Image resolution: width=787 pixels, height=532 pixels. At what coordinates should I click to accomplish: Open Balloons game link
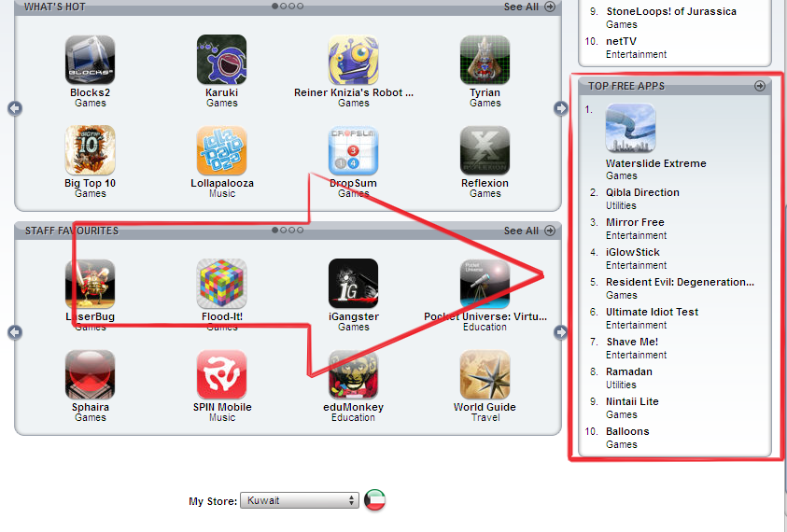tap(627, 431)
